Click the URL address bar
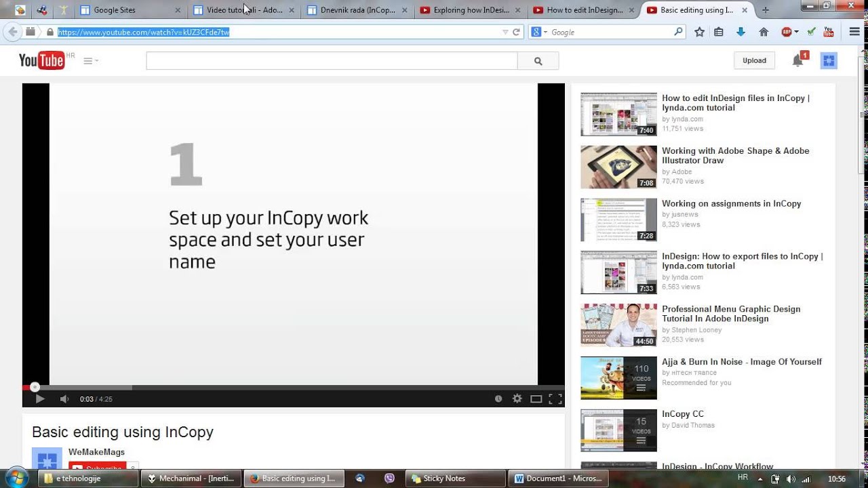 (x=278, y=32)
